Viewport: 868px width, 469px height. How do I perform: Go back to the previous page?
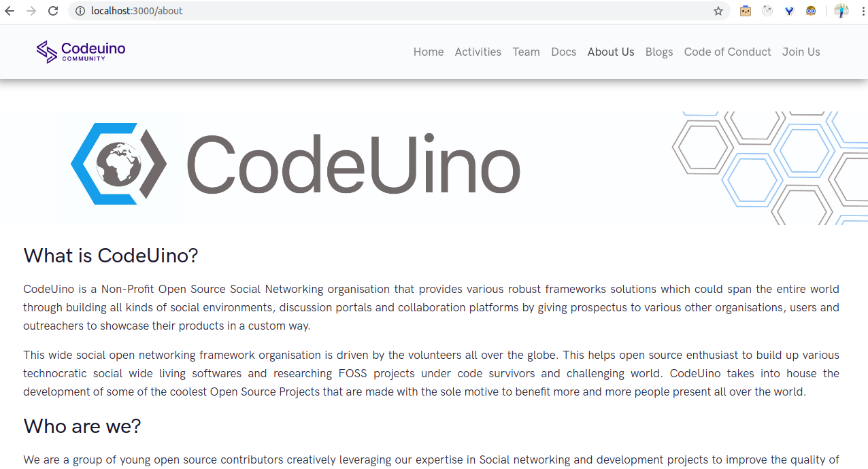[10, 11]
